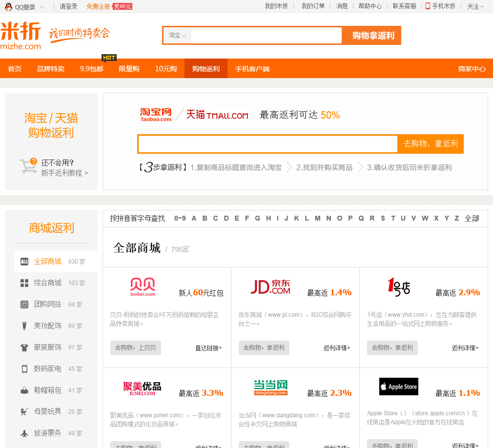This screenshot has width=493, height=448.
Task: Open 我的米折 in top bar
Action: coord(276,6)
